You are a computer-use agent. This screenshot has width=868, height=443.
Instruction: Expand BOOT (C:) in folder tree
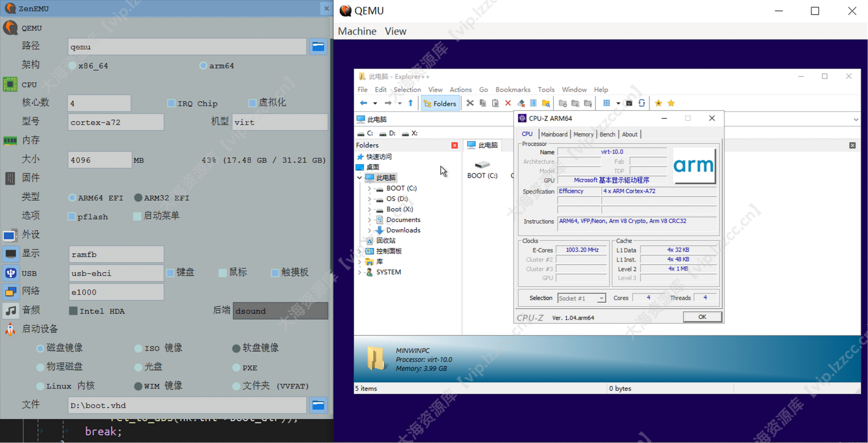(x=369, y=188)
